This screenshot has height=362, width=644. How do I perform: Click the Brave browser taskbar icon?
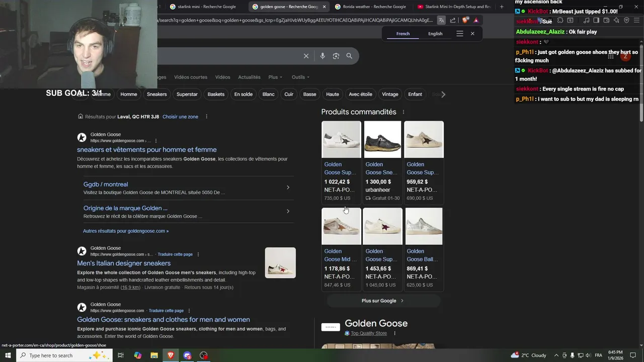[171, 355]
